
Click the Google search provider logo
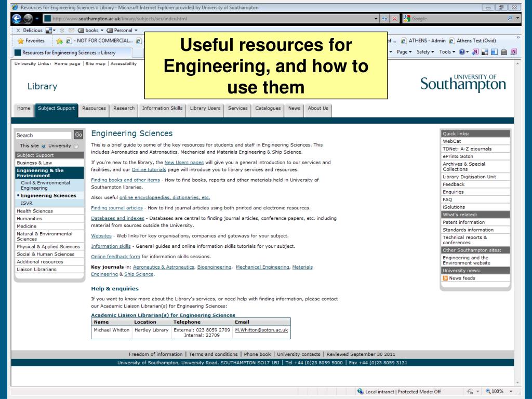406,19
